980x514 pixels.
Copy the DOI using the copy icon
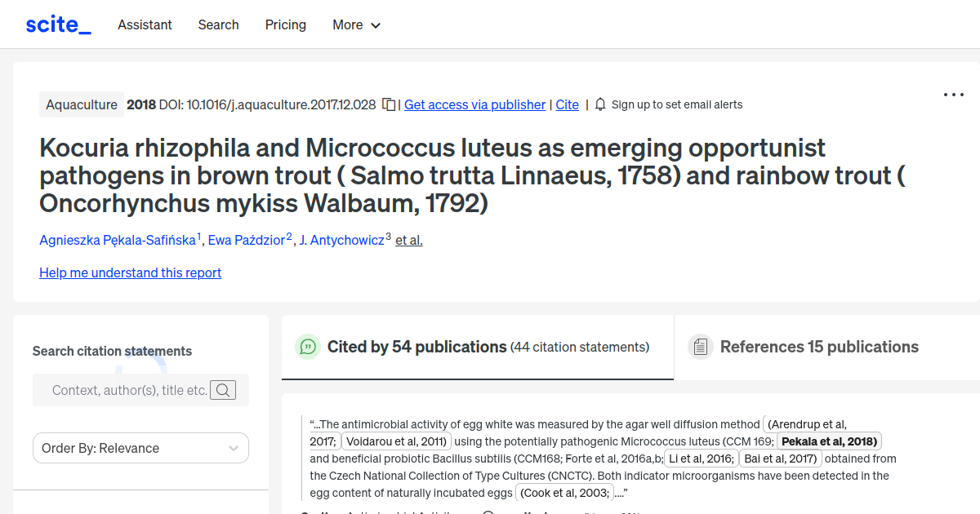tap(390, 104)
